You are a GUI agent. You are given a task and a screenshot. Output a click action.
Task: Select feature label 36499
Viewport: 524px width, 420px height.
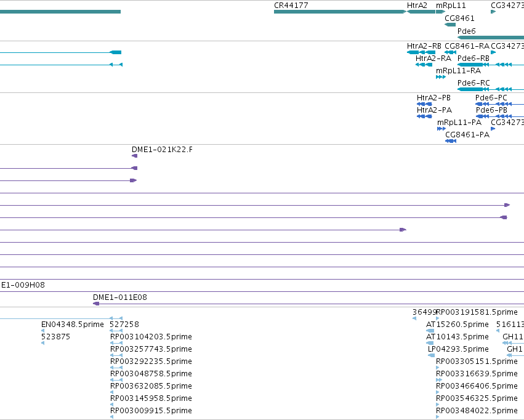click(424, 312)
